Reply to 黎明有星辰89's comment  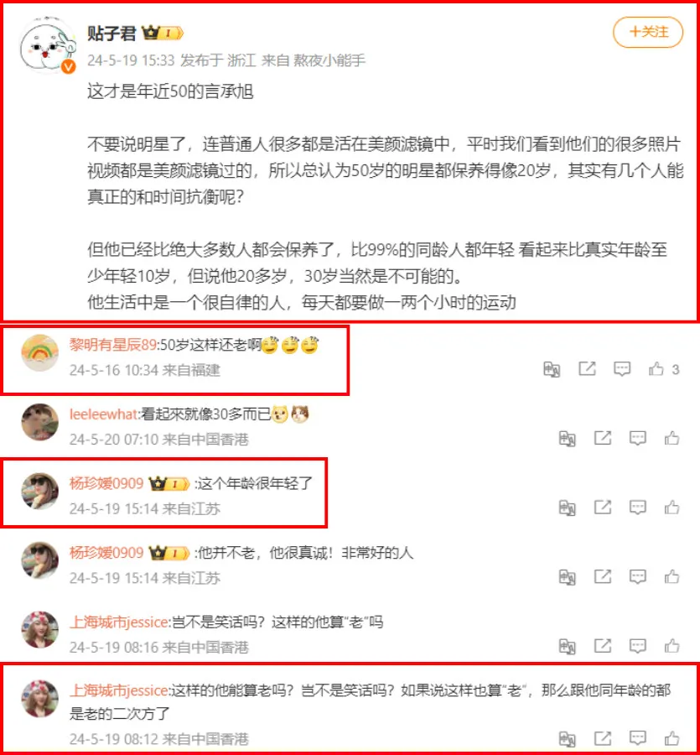click(621, 369)
